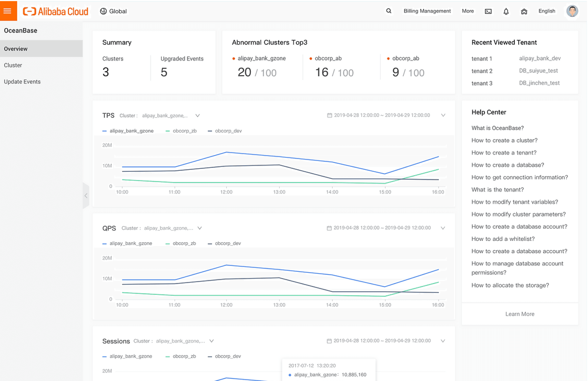Click calendar icon in TPS date range
Screen dimensions: 588x381
click(329, 115)
